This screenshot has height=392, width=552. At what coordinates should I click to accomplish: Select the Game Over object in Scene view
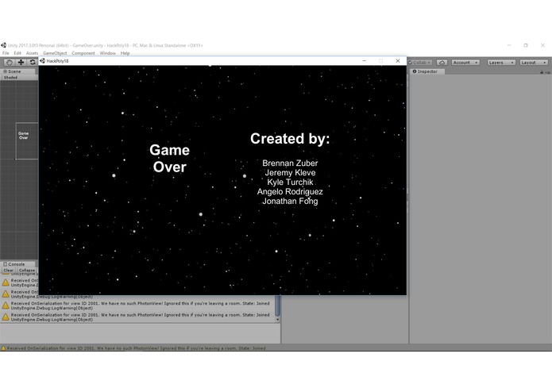point(24,136)
